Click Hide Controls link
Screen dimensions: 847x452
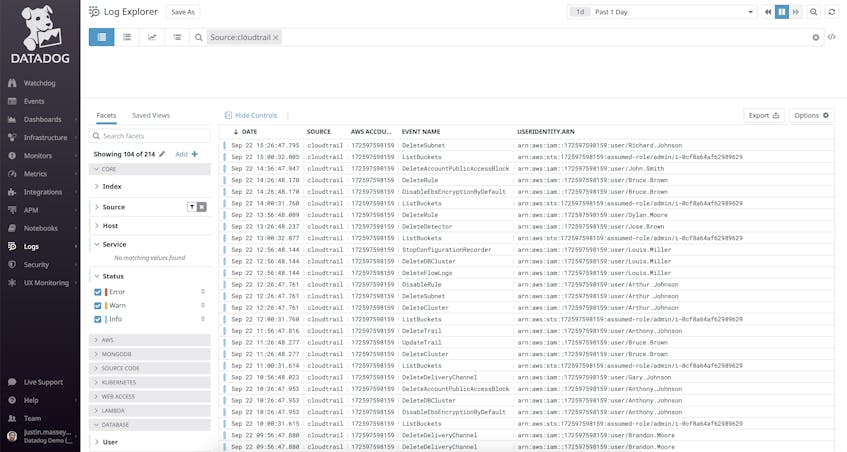point(251,116)
